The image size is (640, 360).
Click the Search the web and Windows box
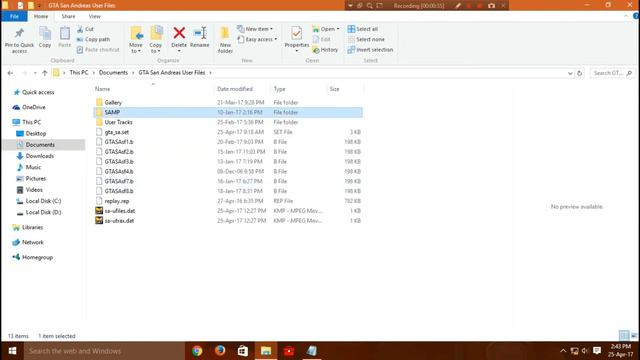pyautogui.click(x=104, y=351)
